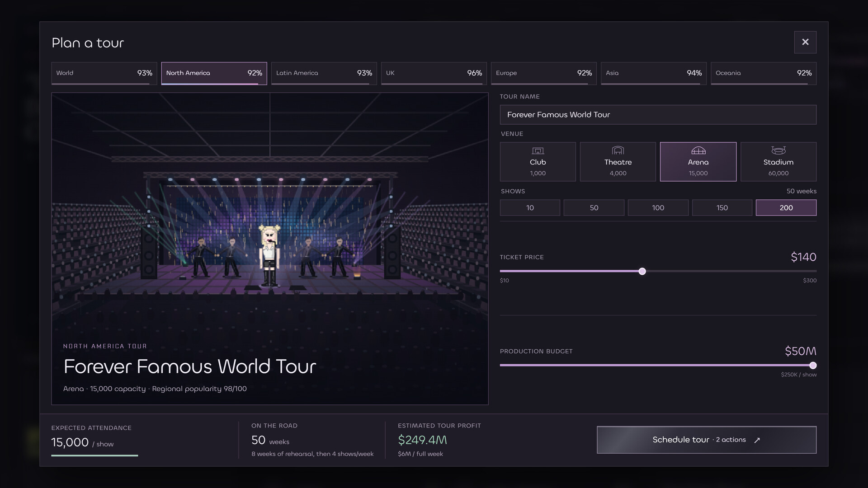Click the singer on the stage preview
Viewport: 868px width, 488px height.
pos(269,255)
